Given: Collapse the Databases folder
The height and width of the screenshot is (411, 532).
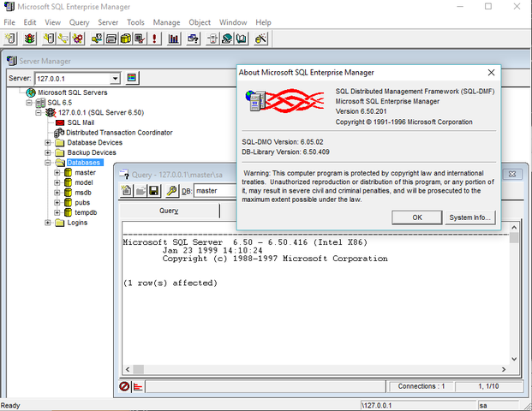Looking at the screenshot, I should click(48, 163).
